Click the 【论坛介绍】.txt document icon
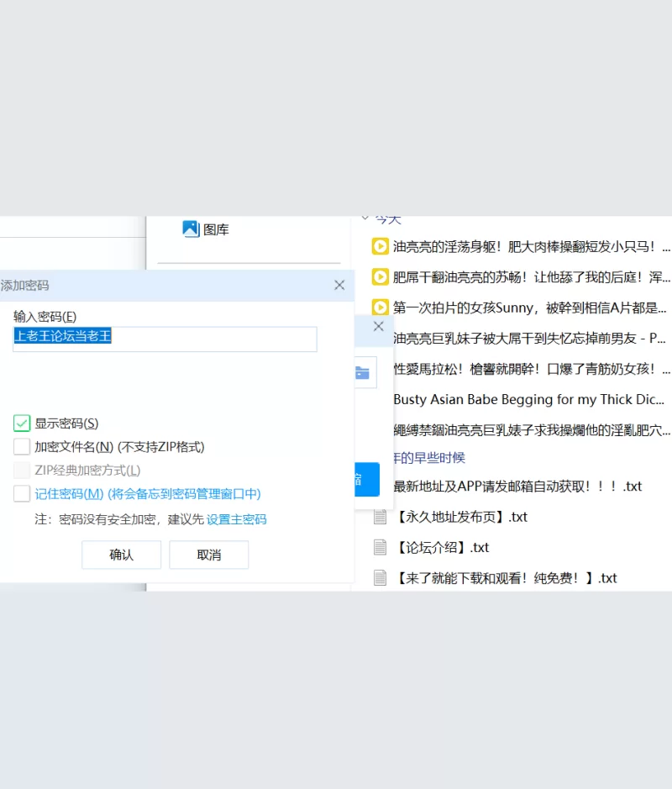 pyautogui.click(x=381, y=548)
